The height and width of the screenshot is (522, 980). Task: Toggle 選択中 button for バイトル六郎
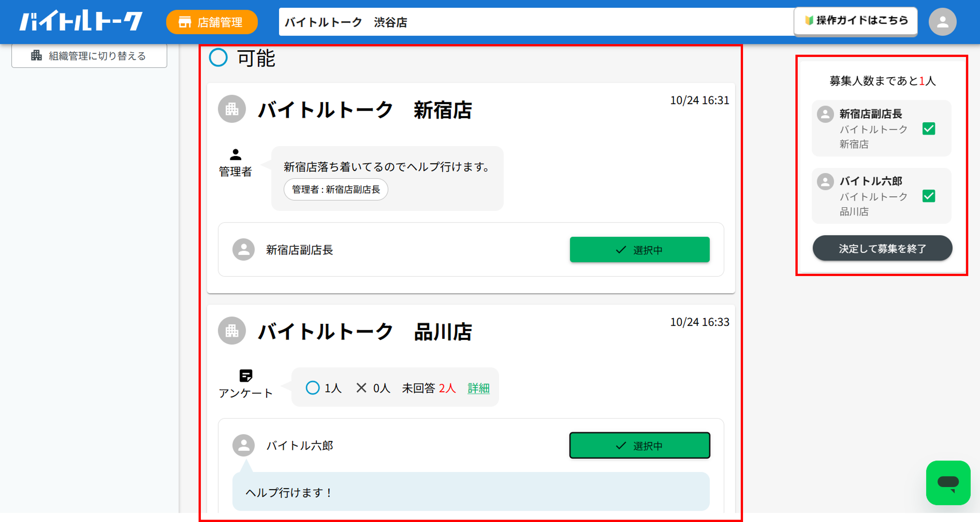point(640,445)
